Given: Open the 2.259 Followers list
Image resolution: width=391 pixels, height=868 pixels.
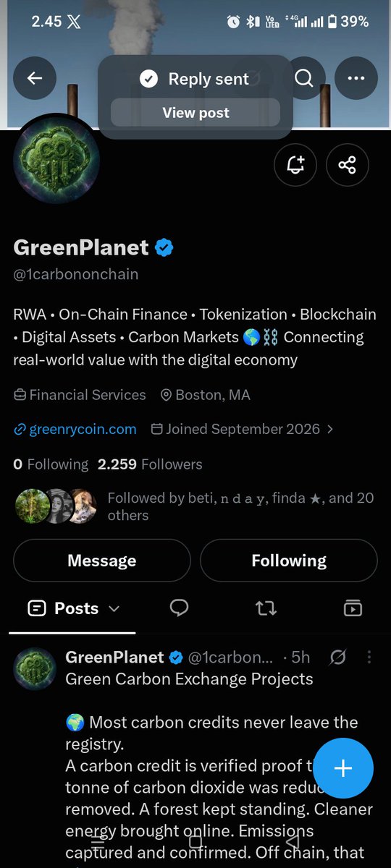Looking at the screenshot, I should coord(150,464).
